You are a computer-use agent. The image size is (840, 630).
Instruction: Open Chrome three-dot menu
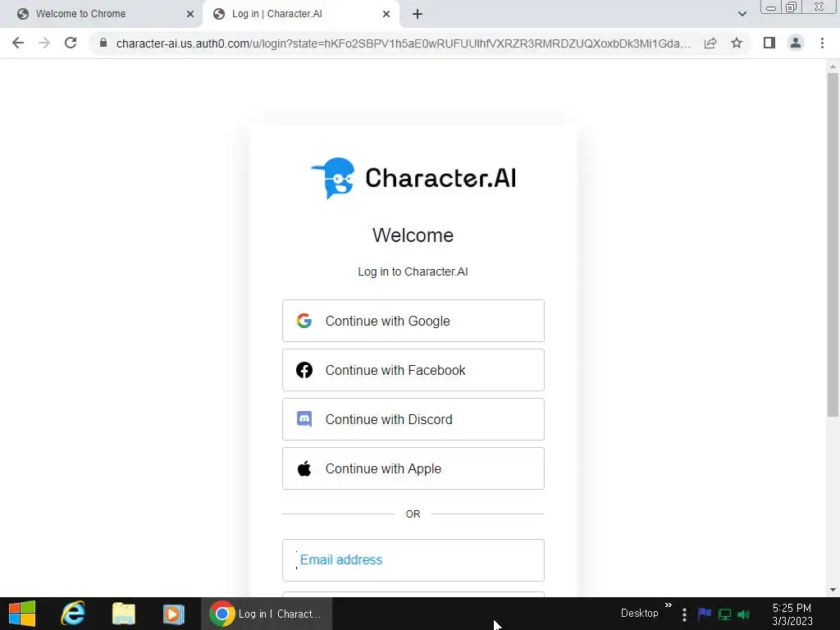click(822, 43)
